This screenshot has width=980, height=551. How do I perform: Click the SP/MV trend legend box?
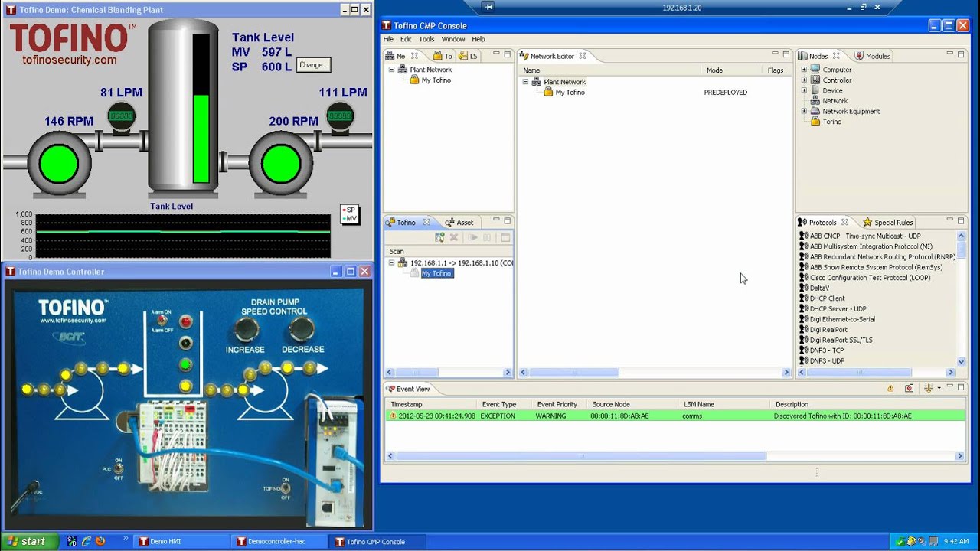click(x=350, y=214)
